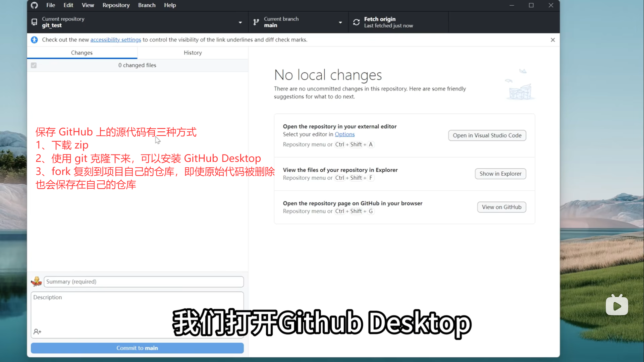Click the Bilibili play icon overlay
Screen dimensions: 644x362
617,305
